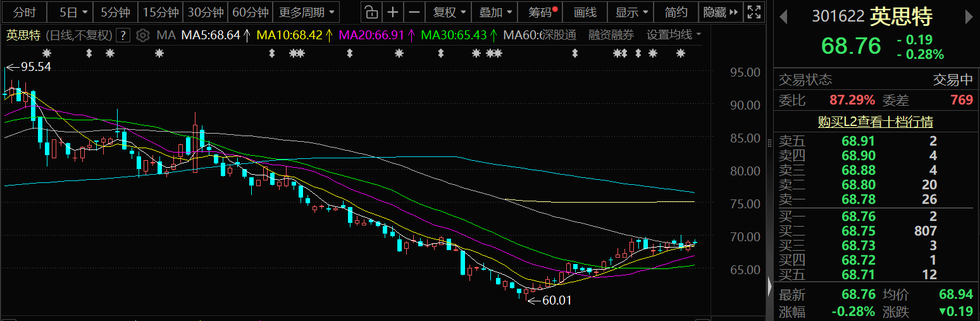Open MA indicator settings gear icon
Image resolution: width=980 pixels, height=321 pixels.
144,35
